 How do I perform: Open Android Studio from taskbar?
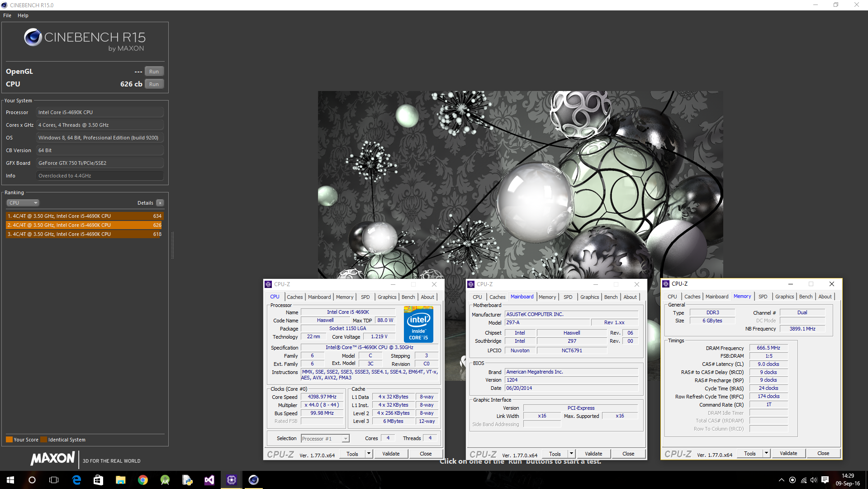165,480
